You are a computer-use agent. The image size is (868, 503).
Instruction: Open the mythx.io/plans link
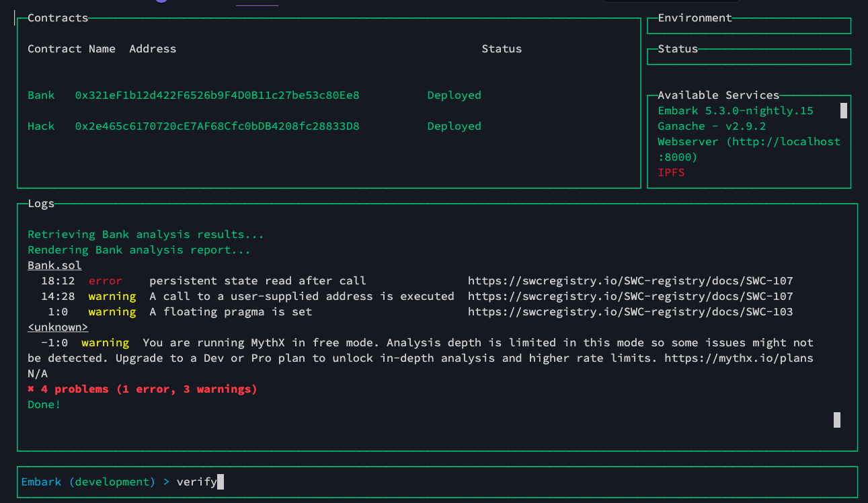click(739, 358)
